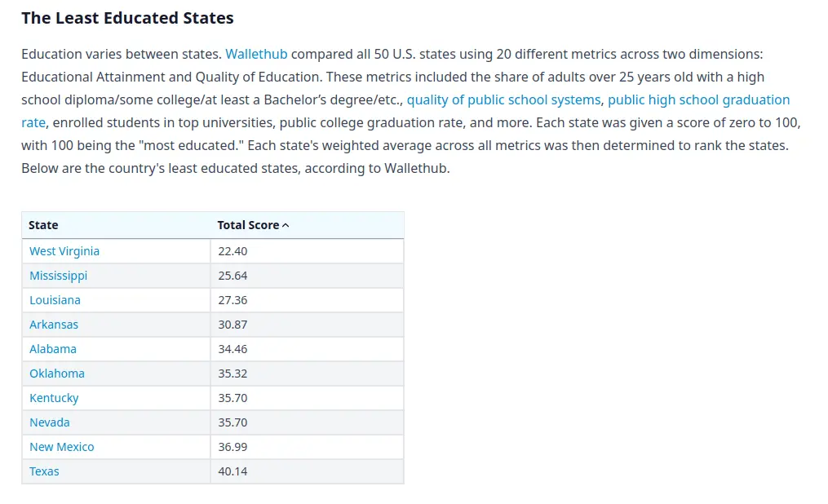Screen dimensions: 828x504
Task: Navigate to the New Mexico page
Action: (62, 447)
